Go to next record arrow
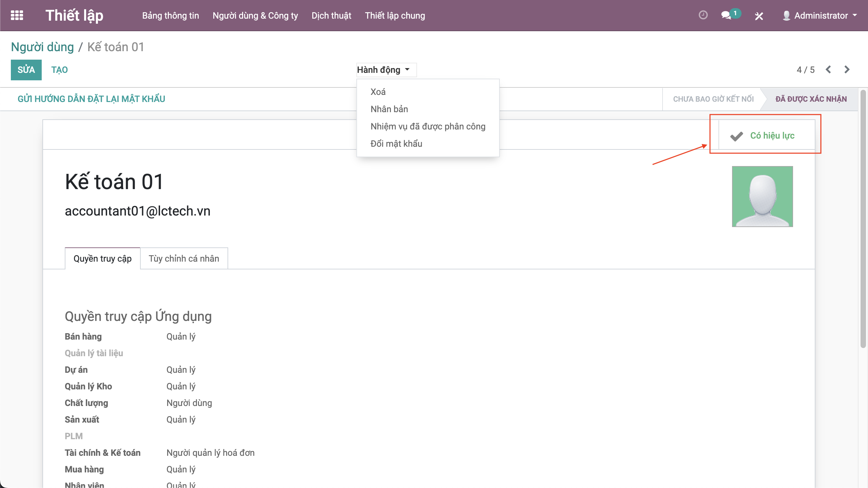Image resolution: width=868 pixels, height=488 pixels. tap(847, 69)
